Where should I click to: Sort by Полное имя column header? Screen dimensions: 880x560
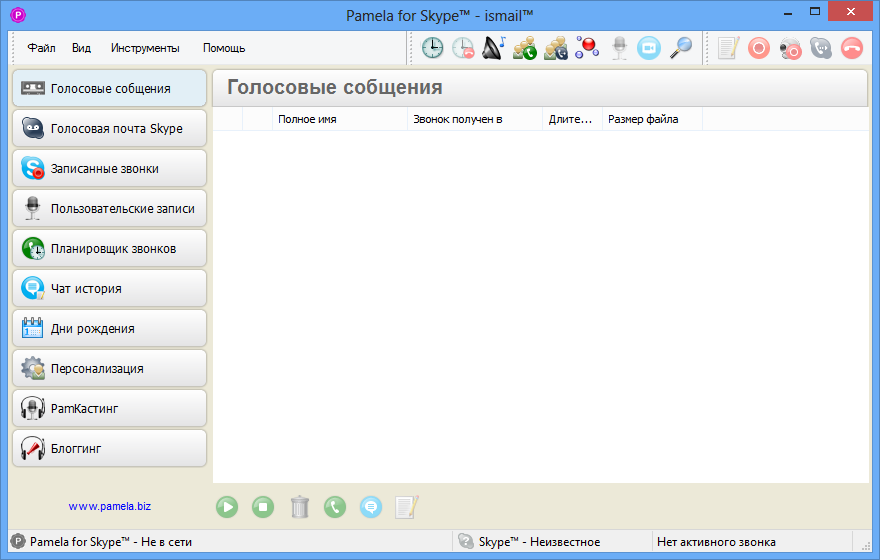[340, 119]
